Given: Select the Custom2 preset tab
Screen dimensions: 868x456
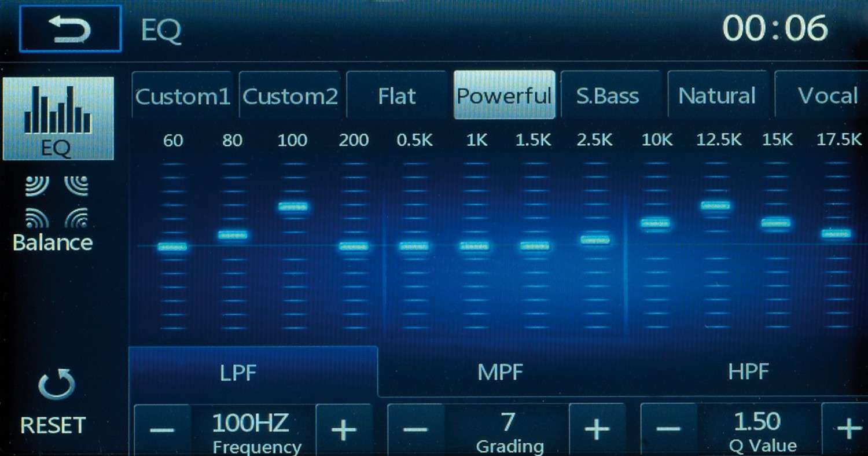Looking at the screenshot, I should tap(289, 95).
